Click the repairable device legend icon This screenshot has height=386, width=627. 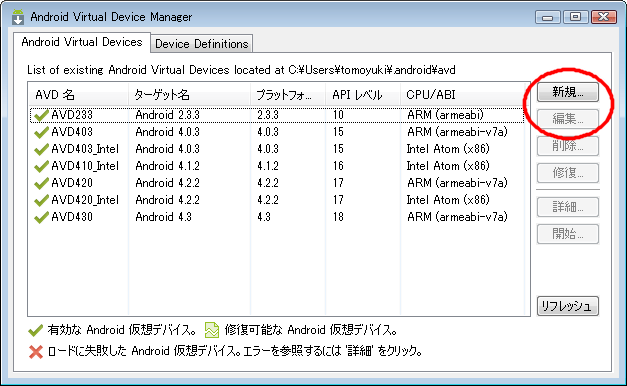(212, 330)
